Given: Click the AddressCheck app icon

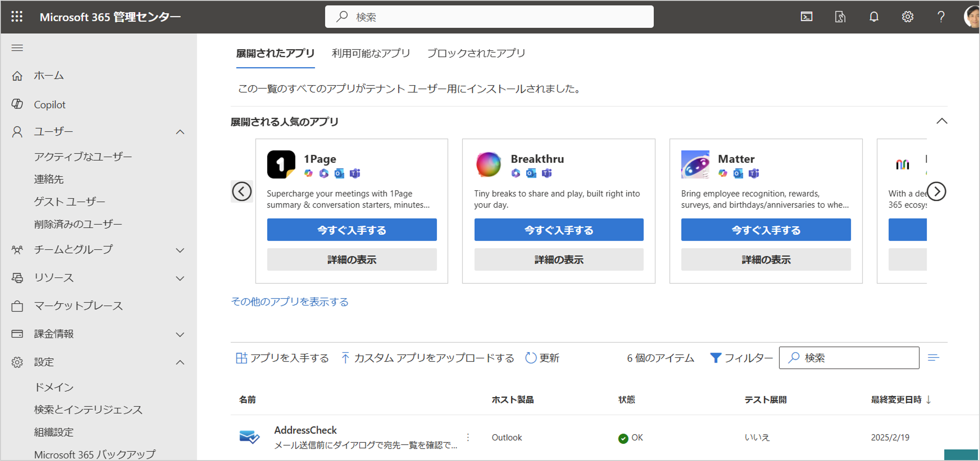Looking at the screenshot, I should tap(250, 437).
